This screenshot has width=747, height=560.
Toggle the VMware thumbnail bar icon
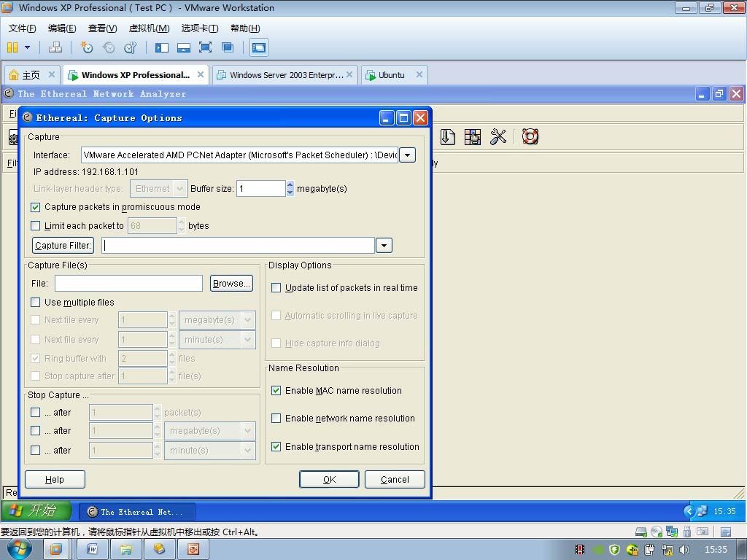tap(183, 47)
